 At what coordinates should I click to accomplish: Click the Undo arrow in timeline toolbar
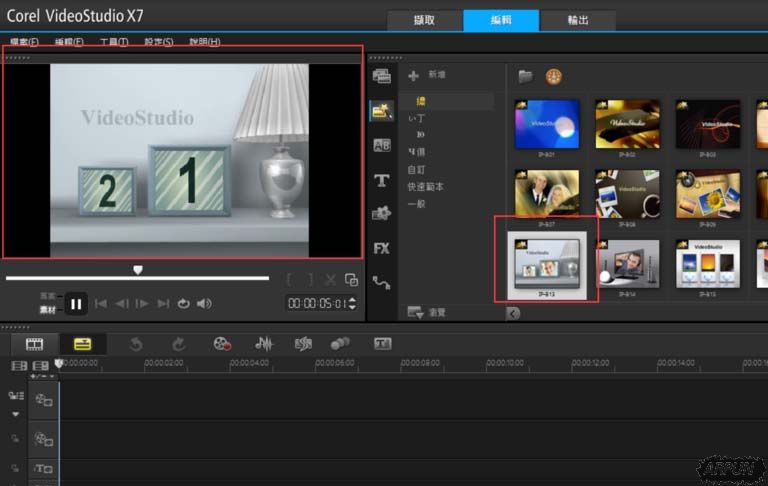pyautogui.click(x=136, y=343)
